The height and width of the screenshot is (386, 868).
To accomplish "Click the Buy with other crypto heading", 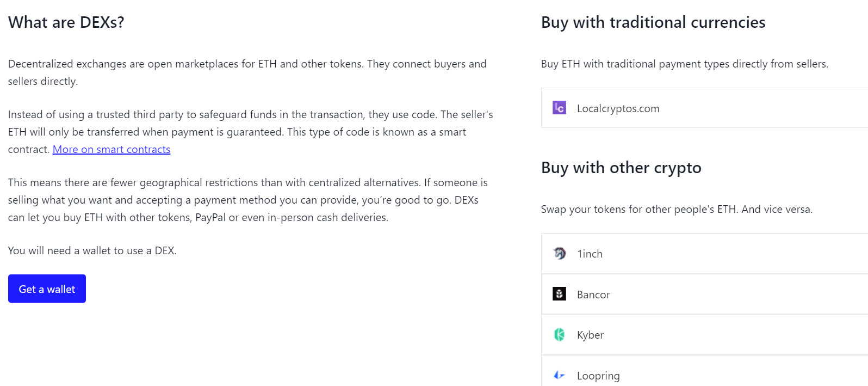I will pyautogui.click(x=621, y=168).
